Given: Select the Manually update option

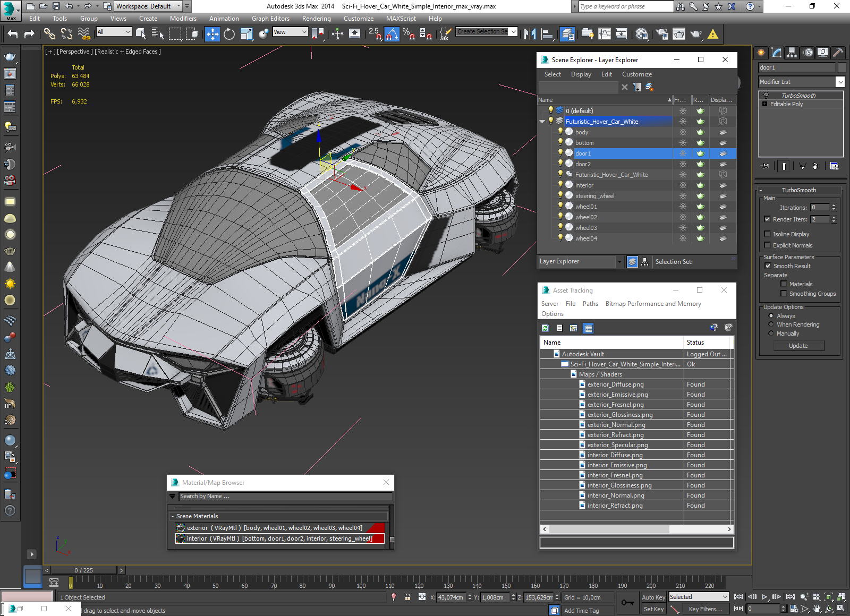Looking at the screenshot, I should pos(771,333).
